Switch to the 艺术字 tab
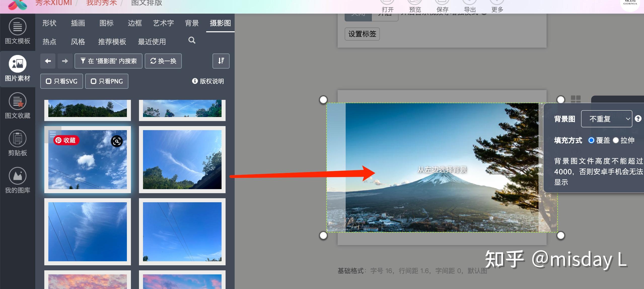Screen dimensions: 644x289 163,23
